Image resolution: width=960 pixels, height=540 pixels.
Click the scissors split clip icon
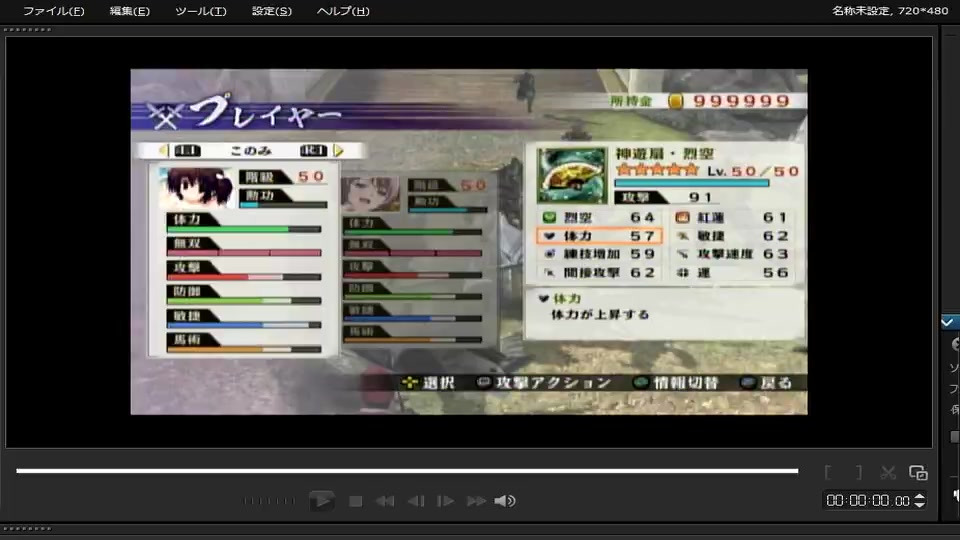pos(888,473)
